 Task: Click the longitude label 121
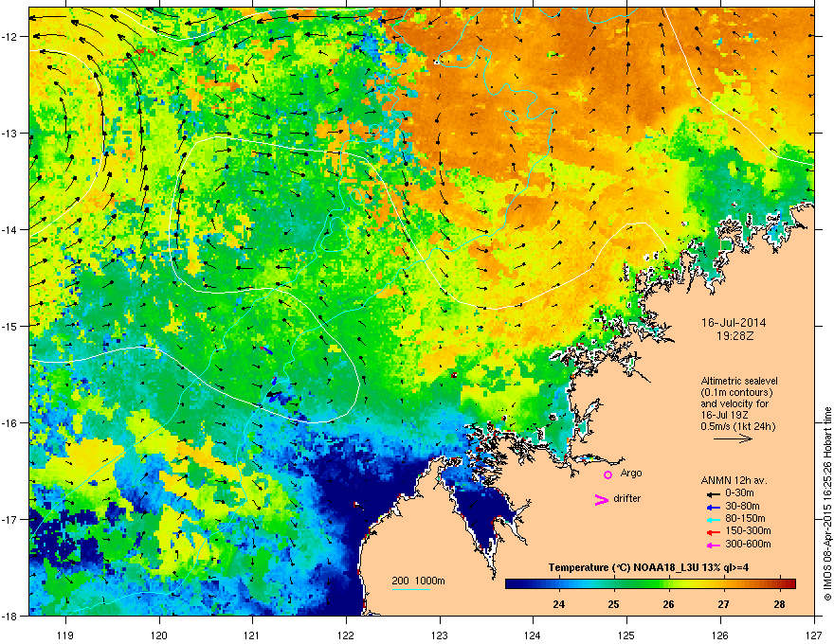[x=252, y=635]
